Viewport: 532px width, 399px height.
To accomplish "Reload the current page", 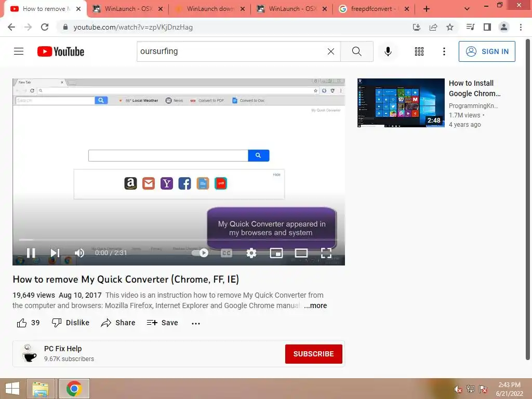I will [45, 27].
